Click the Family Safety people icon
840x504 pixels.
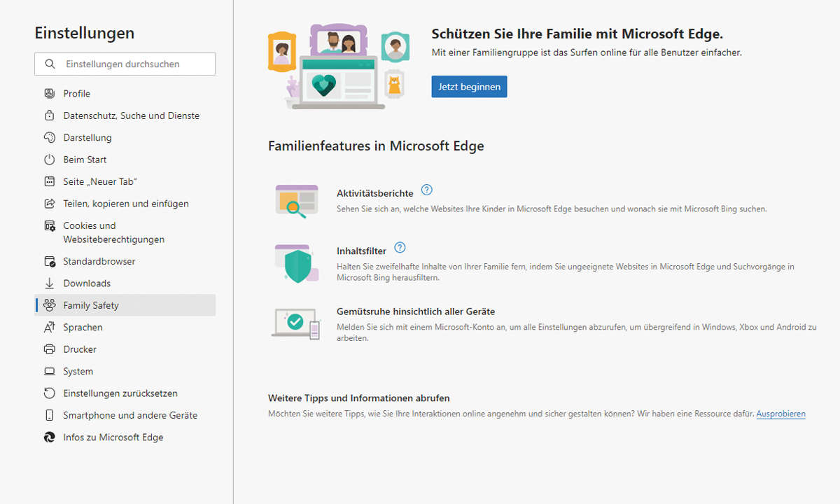pyautogui.click(x=49, y=305)
